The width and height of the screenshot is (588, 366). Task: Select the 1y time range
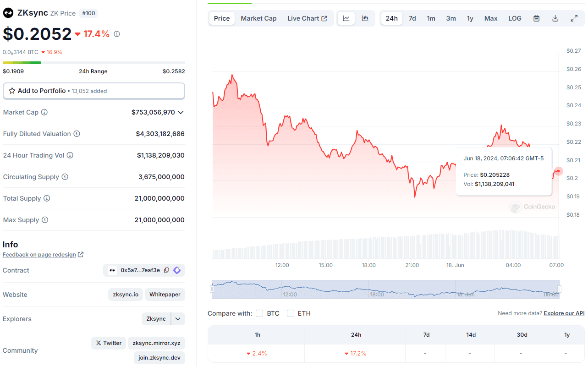point(470,18)
